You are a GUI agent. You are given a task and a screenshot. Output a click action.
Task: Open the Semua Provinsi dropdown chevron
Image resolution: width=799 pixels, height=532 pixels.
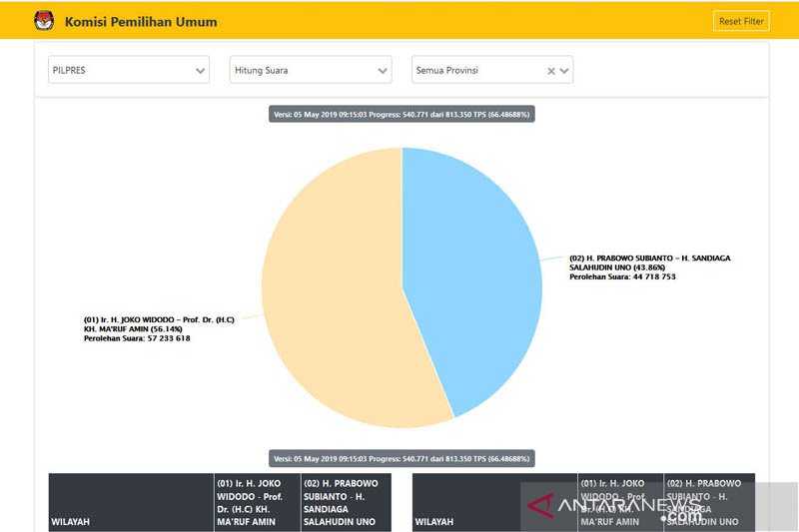(x=565, y=71)
